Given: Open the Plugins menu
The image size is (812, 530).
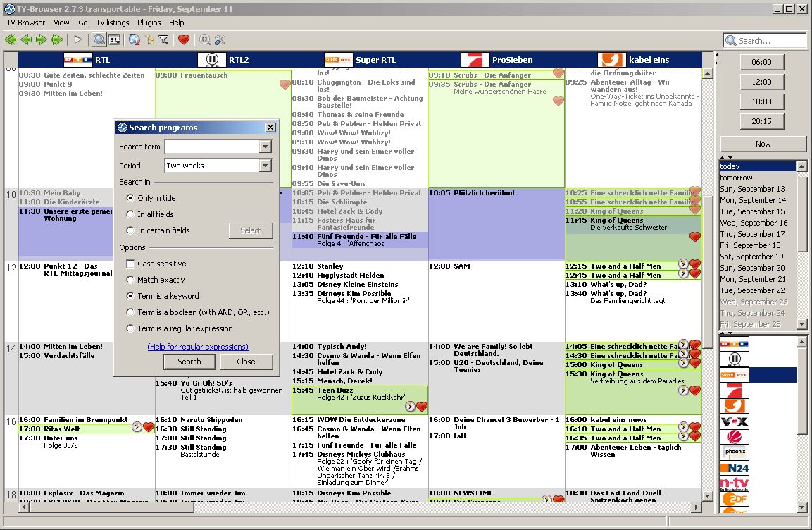Looking at the screenshot, I should click(149, 23).
